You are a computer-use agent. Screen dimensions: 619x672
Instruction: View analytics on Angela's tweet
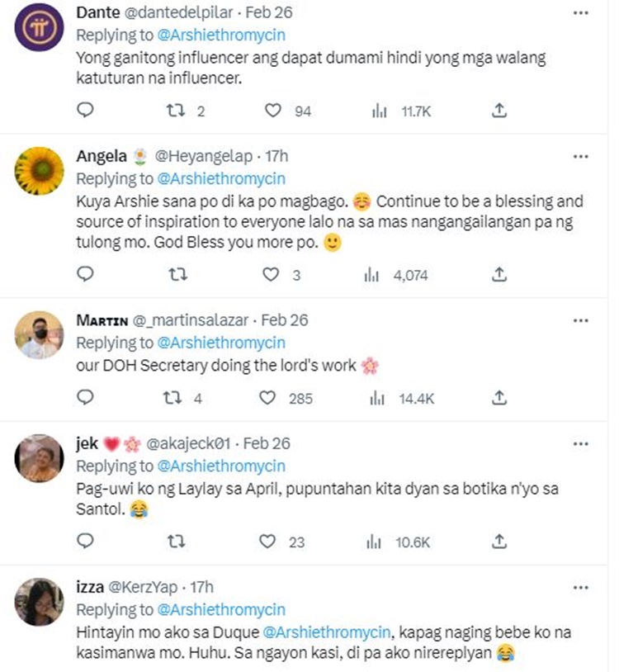(x=371, y=273)
